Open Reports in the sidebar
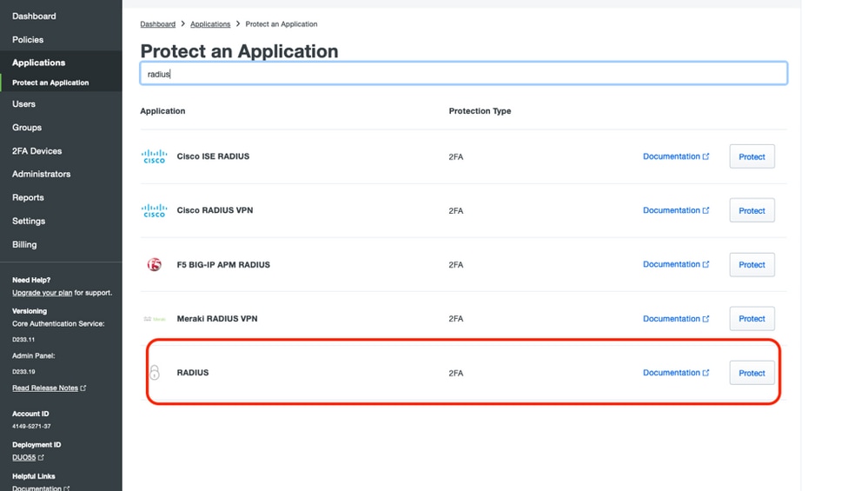The width and height of the screenshot is (868, 491). pyautogui.click(x=28, y=197)
